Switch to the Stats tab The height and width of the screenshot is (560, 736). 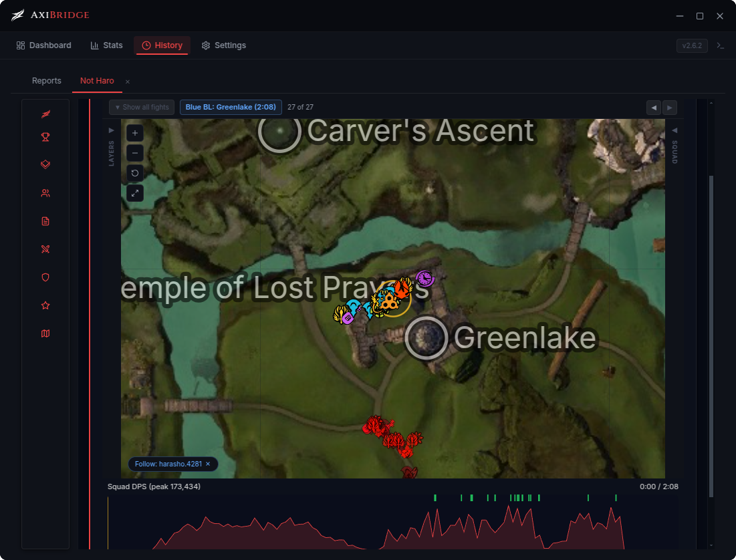(x=106, y=45)
